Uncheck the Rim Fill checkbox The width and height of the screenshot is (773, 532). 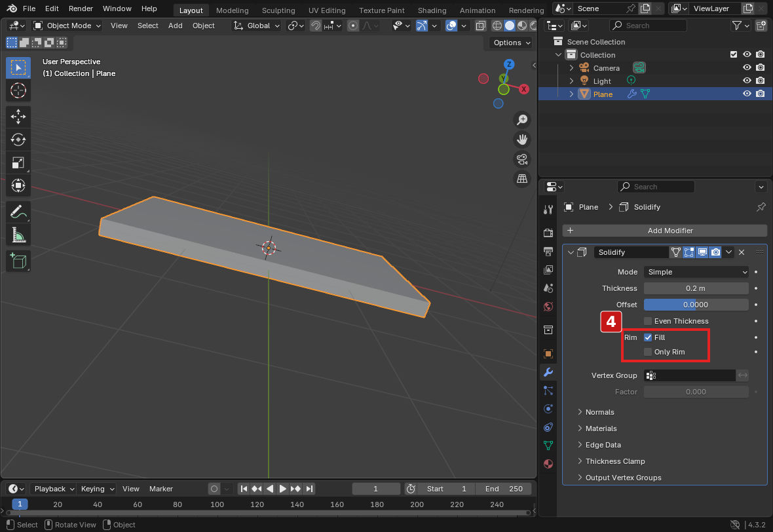tap(648, 337)
